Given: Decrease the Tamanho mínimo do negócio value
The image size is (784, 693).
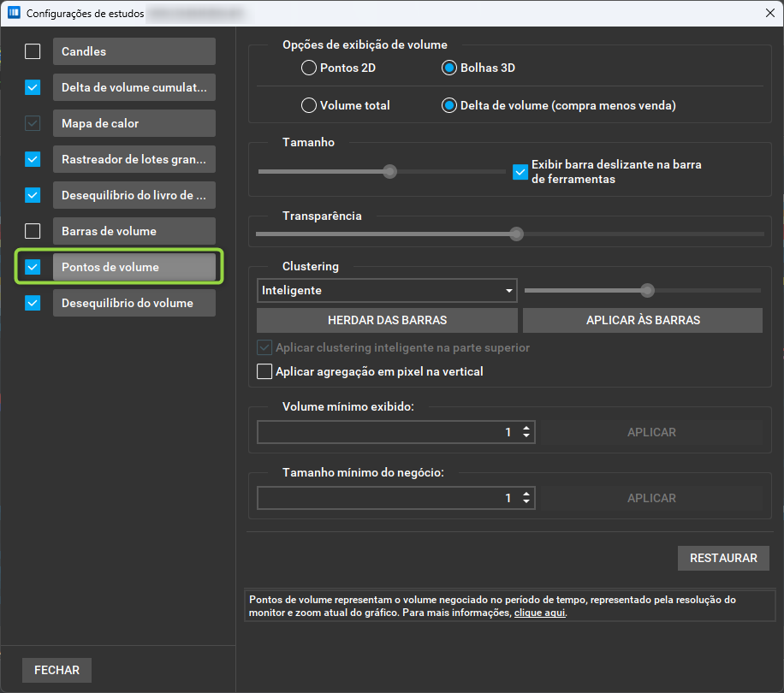Looking at the screenshot, I should click(x=526, y=501).
